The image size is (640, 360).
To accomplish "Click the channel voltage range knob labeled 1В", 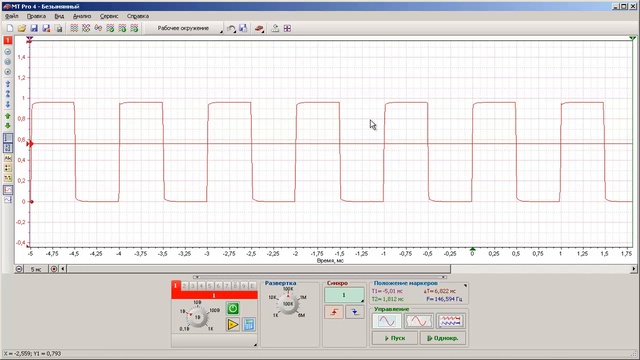I will (198, 317).
